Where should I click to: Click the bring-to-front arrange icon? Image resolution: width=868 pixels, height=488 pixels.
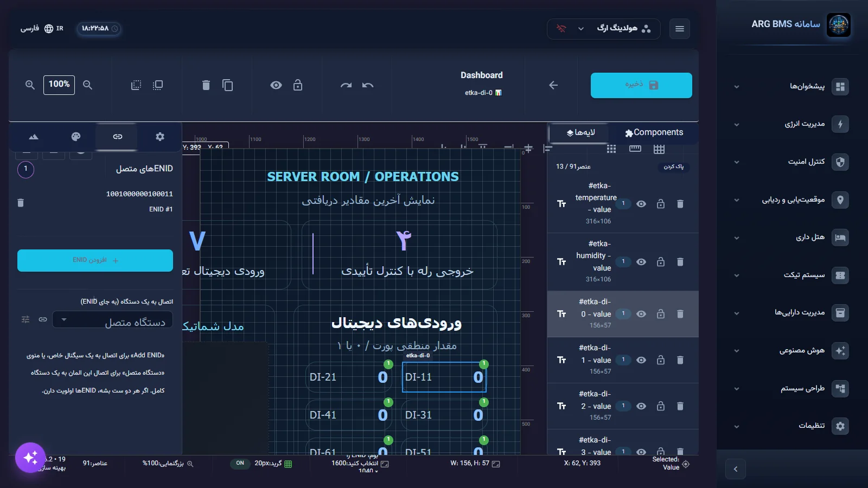[x=158, y=85]
